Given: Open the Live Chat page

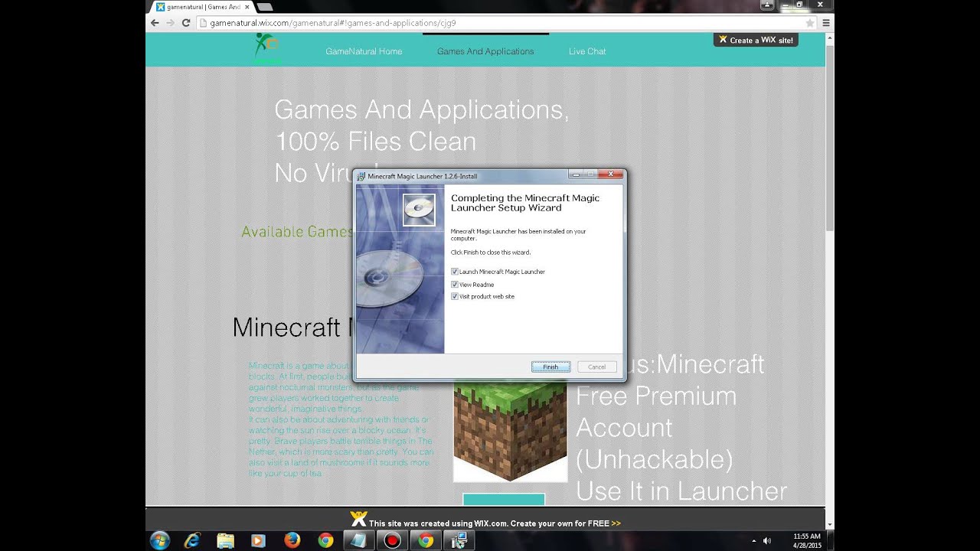Looking at the screenshot, I should tap(587, 51).
